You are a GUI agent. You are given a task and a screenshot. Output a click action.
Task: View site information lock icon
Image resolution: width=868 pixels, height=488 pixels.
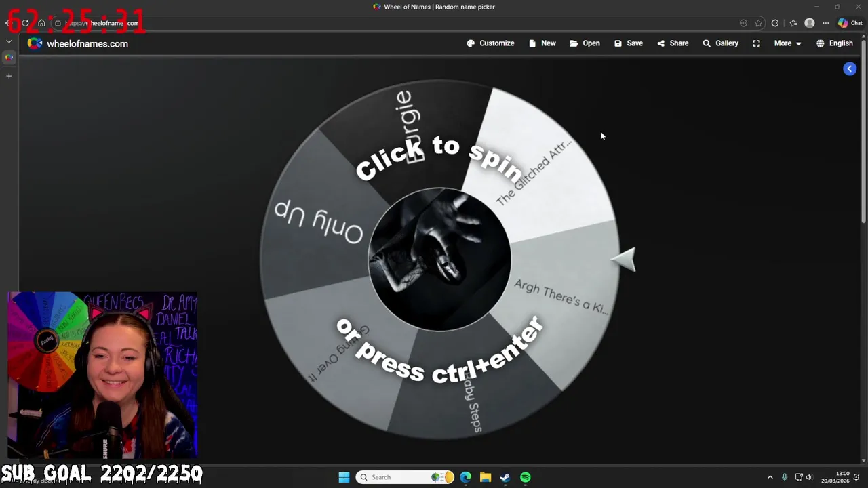tap(58, 23)
